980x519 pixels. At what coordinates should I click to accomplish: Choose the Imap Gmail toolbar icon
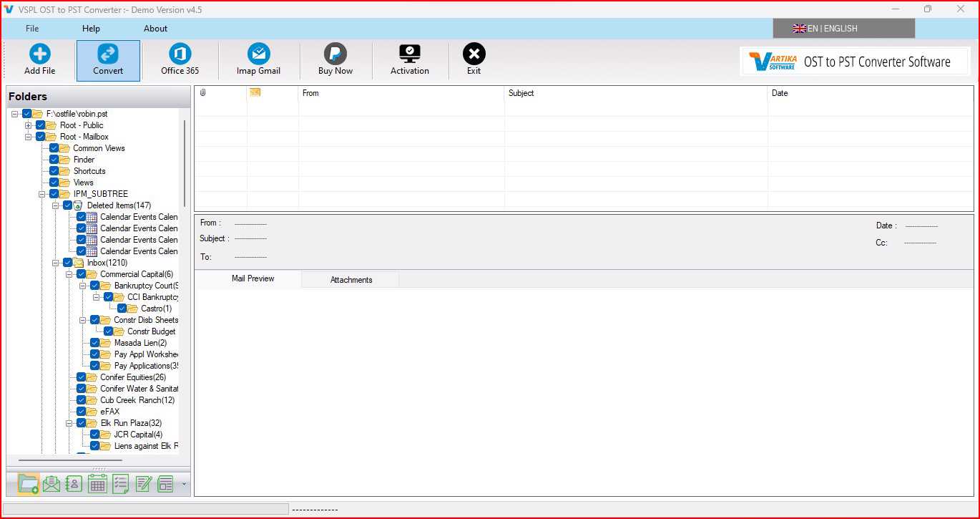pos(258,54)
